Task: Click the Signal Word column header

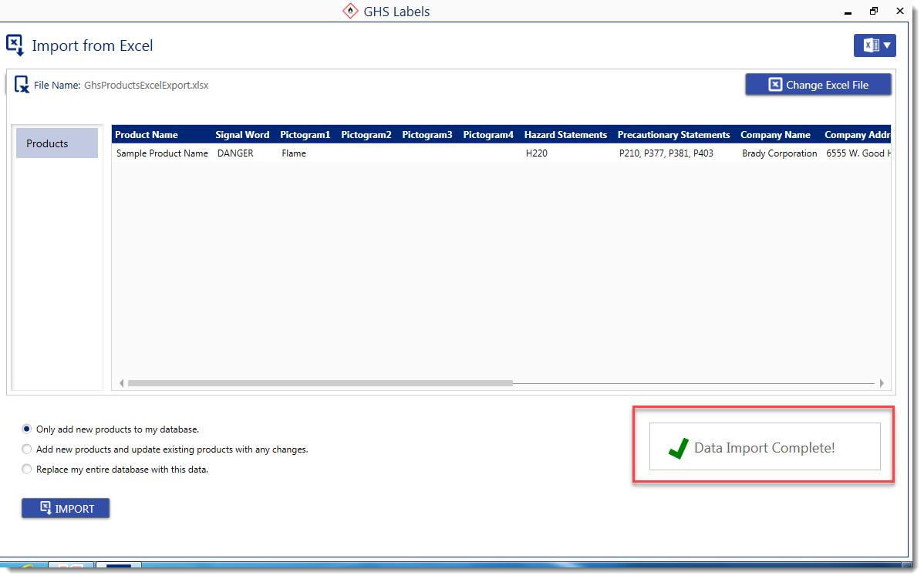Action: tap(242, 135)
